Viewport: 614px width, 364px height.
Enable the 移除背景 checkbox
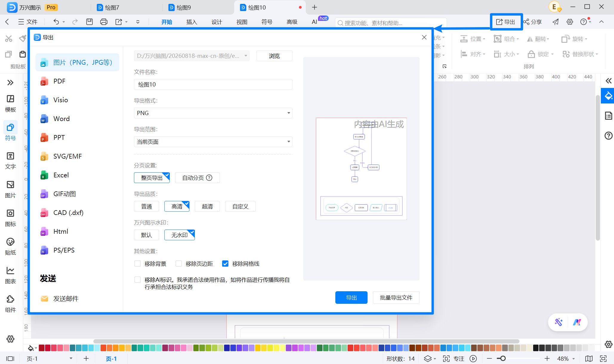pyautogui.click(x=138, y=264)
